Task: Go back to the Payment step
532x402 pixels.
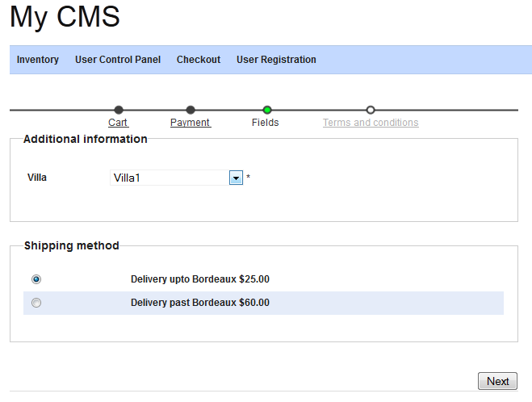Action: coord(191,123)
